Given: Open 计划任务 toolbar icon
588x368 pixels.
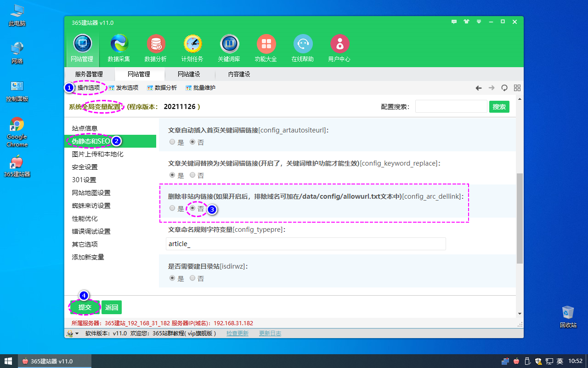Looking at the screenshot, I should coord(192,48).
